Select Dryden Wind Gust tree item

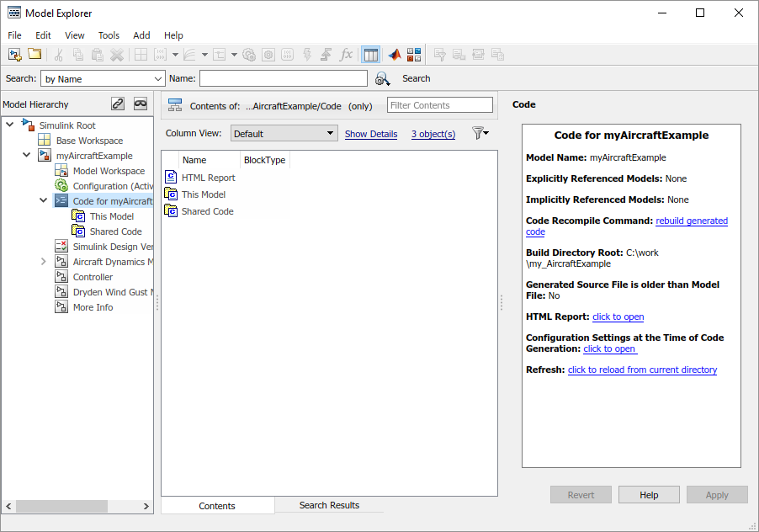pos(113,292)
